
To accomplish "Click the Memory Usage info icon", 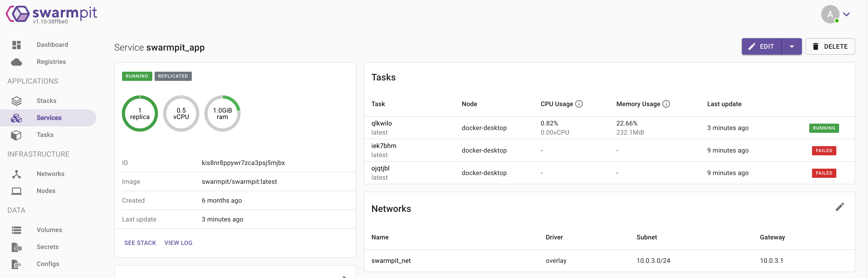I will (666, 104).
